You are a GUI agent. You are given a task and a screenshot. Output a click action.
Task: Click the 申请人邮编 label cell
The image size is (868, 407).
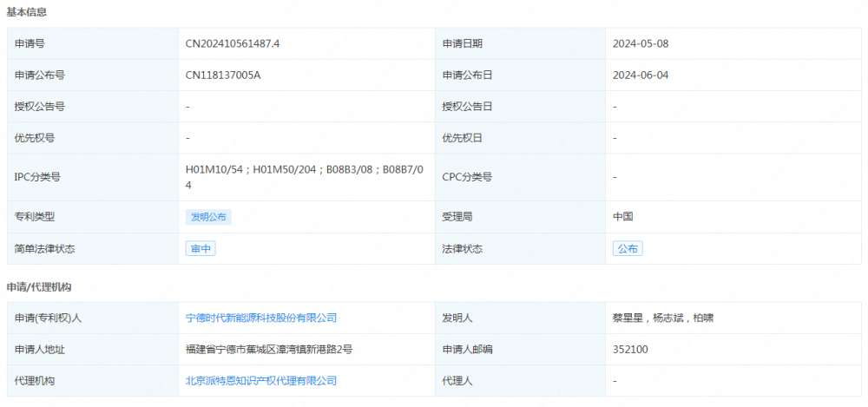(x=520, y=350)
